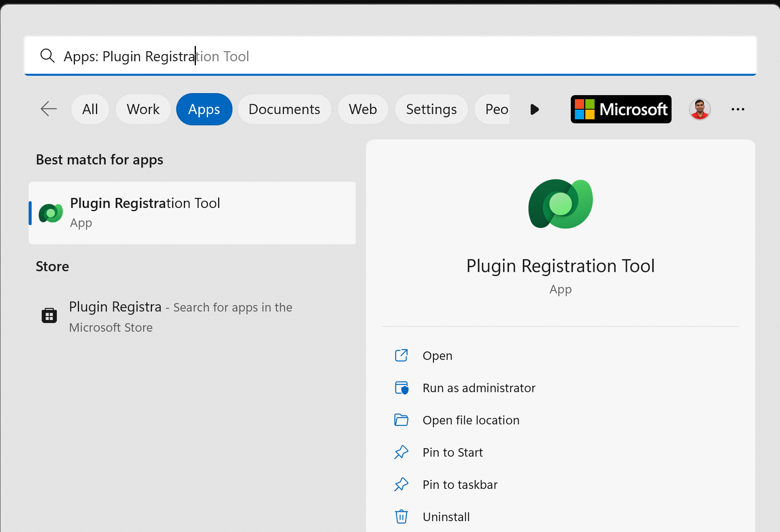The height and width of the screenshot is (532, 780).
Task: Click inside the search text box
Action: pyautogui.click(x=390, y=56)
